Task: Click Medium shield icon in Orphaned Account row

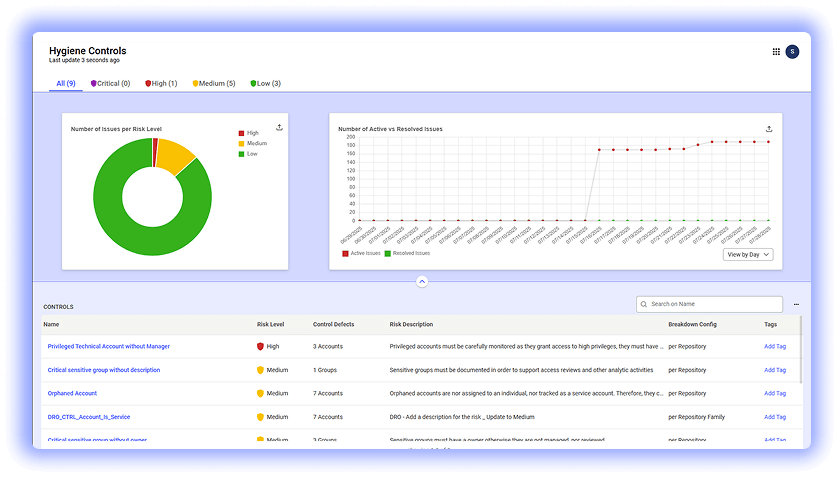Action: click(x=260, y=393)
